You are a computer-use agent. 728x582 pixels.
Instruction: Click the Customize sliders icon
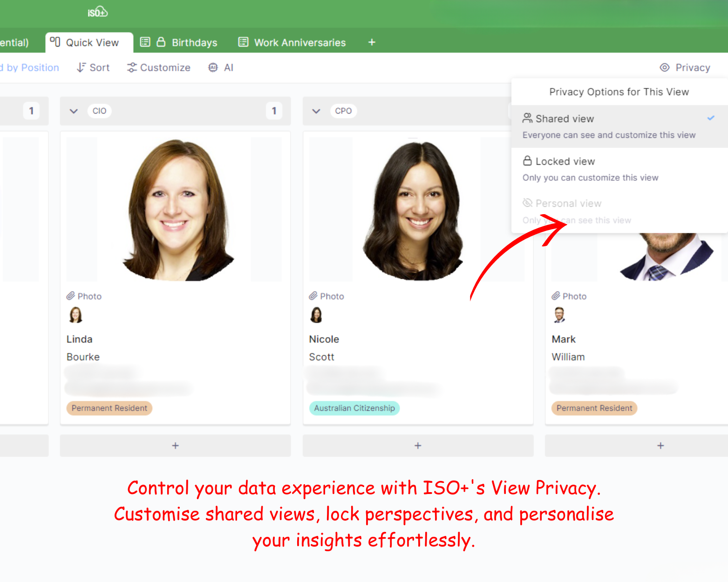click(x=132, y=68)
